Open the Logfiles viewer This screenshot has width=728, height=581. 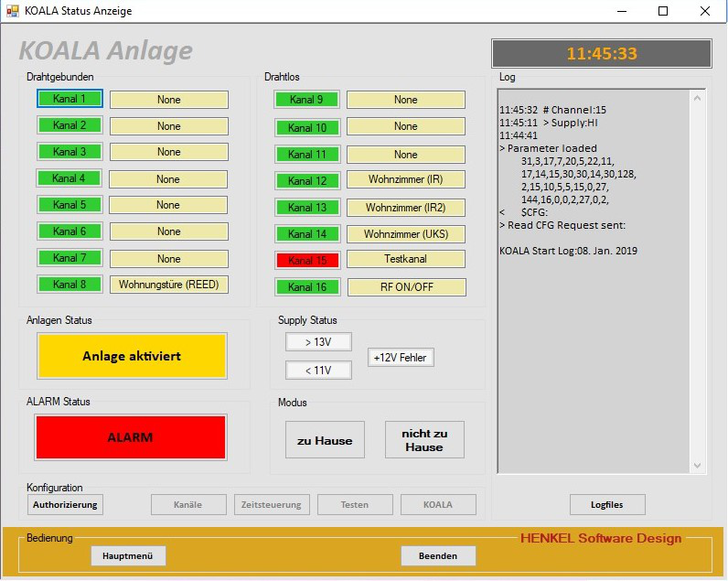click(x=607, y=504)
